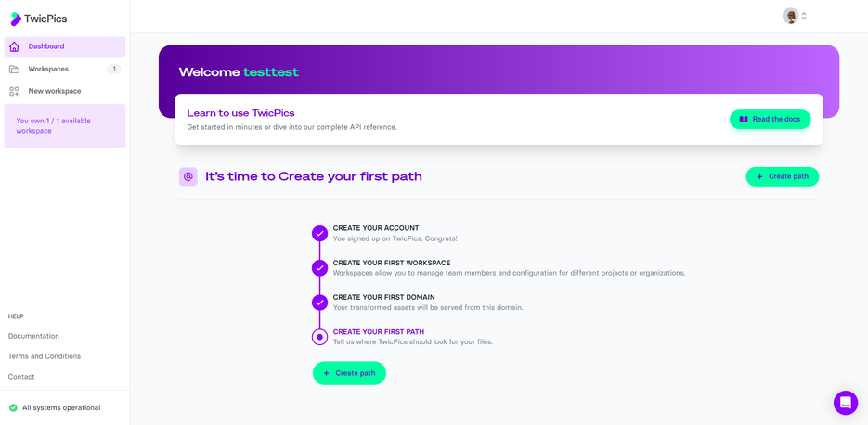Click the TwicPics logo icon

point(16,19)
